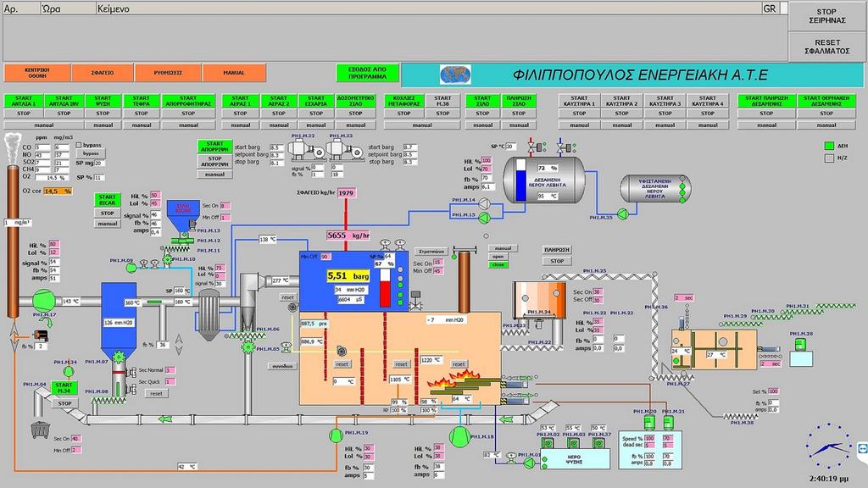Open the ΚΕΝΤΡΙΚΗ ΟΘΟΝΗ screen tab
The height and width of the screenshot is (488, 868).
coord(37,73)
